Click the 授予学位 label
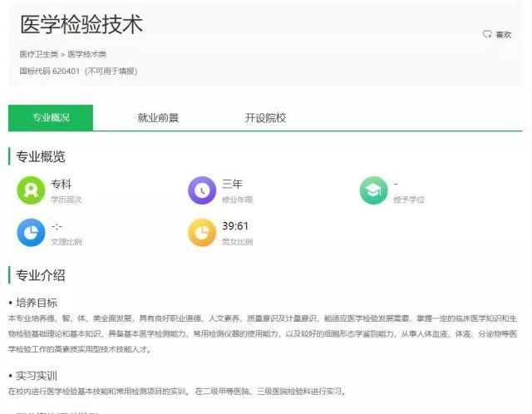The image size is (532, 414). pos(409,200)
